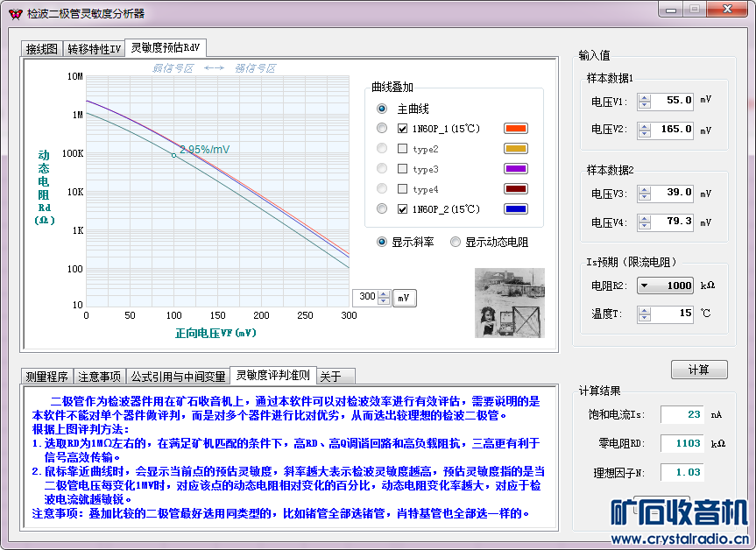Click the 计算 button
Image resolution: width=756 pixels, height=550 pixels.
tap(699, 370)
